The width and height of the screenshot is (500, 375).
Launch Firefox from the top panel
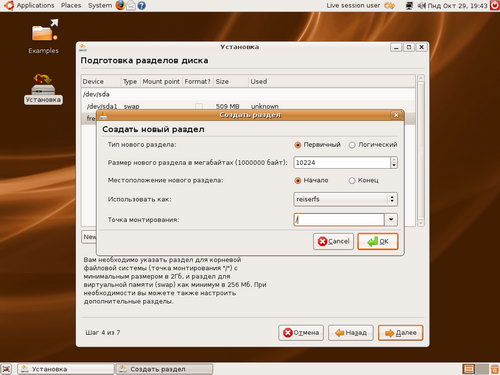coord(120,5)
